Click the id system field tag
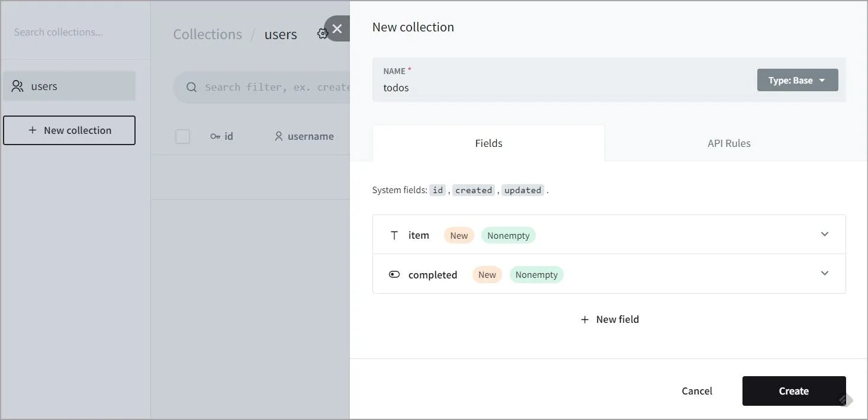The height and width of the screenshot is (420, 868). pos(438,190)
